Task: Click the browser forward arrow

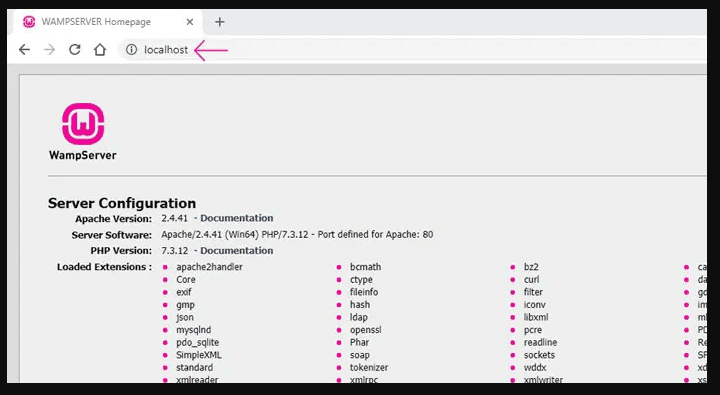Action: point(49,50)
